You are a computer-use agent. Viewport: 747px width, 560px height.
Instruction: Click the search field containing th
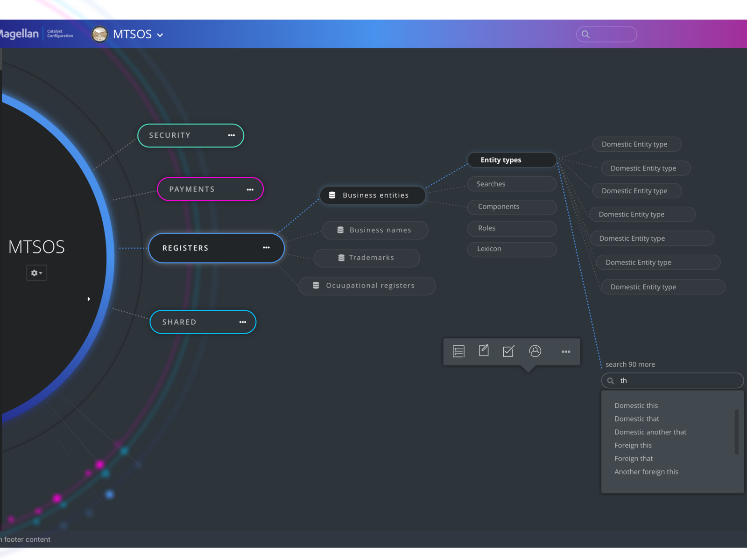coord(672,380)
